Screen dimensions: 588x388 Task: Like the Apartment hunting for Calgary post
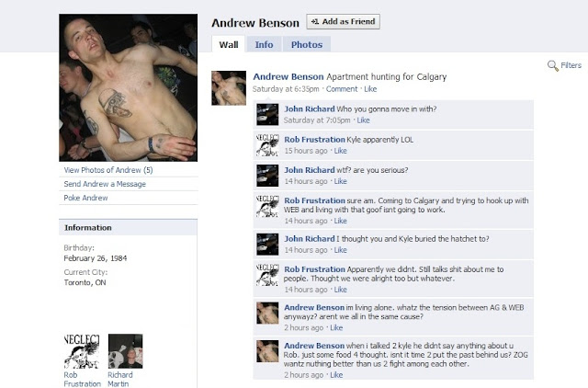[370, 89]
